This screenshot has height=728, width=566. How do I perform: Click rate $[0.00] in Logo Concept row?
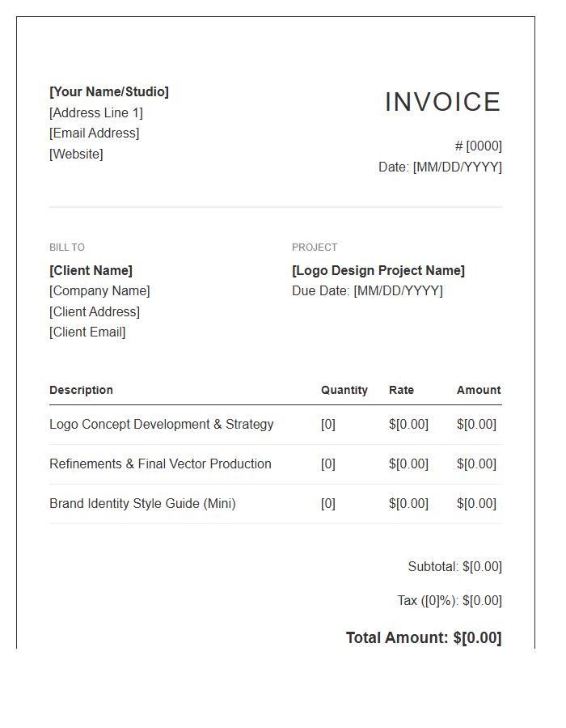click(x=408, y=425)
